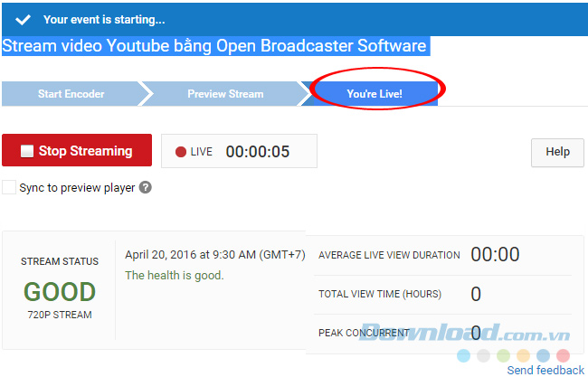Select the You're Live! step
This screenshot has height=377, width=588.
(375, 94)
